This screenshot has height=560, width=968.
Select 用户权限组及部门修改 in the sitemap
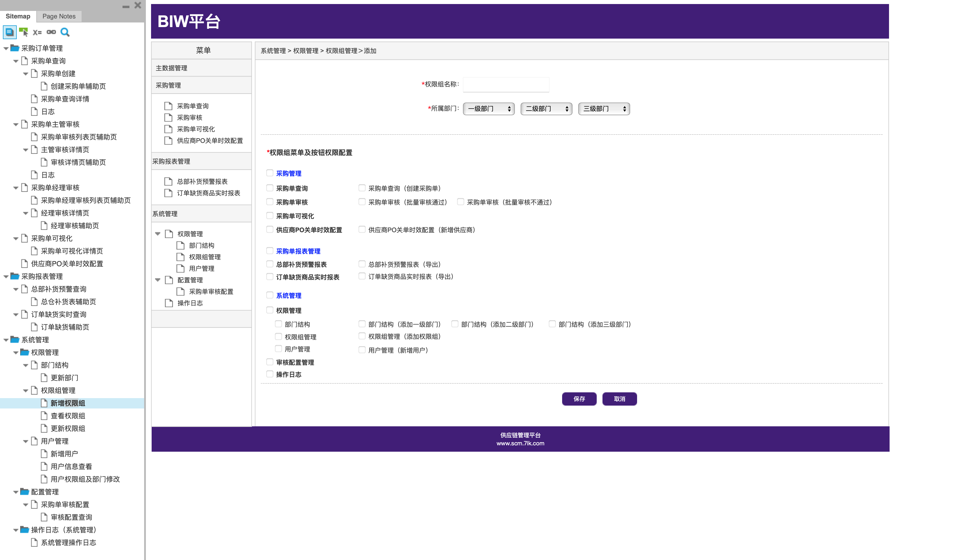point(85,479)
